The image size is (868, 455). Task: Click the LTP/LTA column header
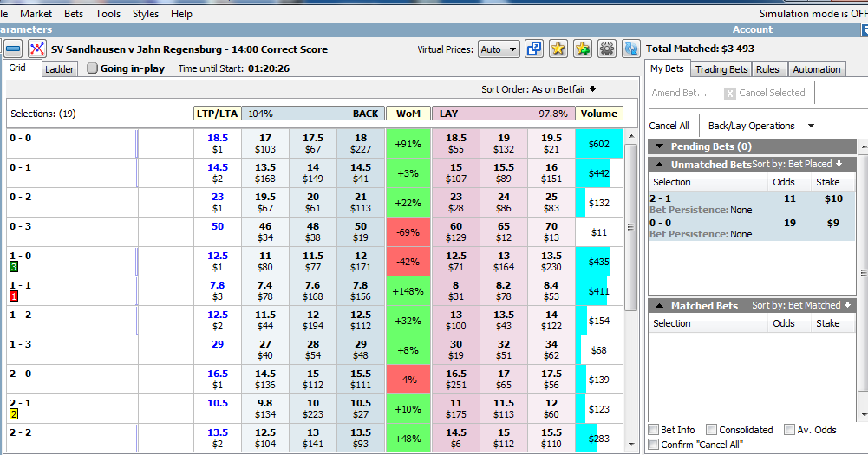(x=217, y=114)
